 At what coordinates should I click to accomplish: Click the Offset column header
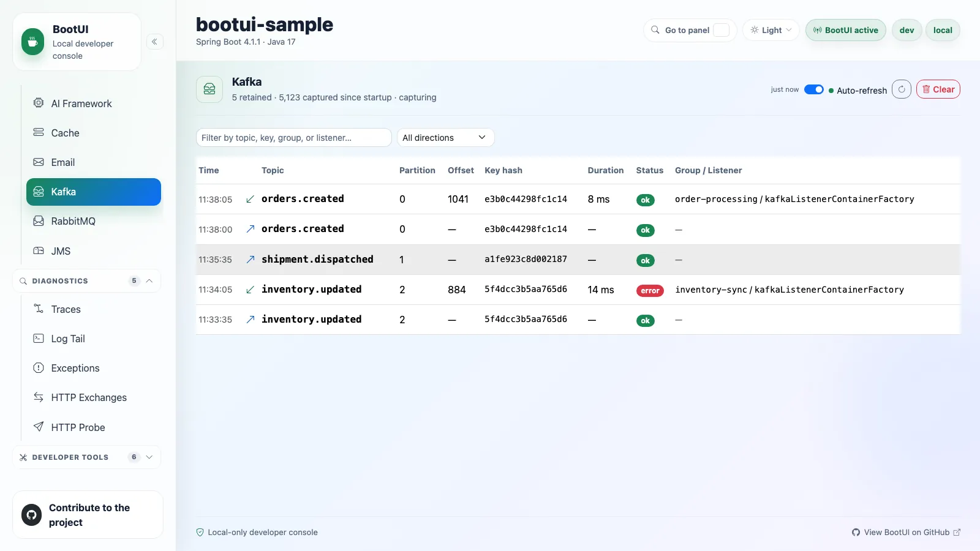click(x=461, y=170)
